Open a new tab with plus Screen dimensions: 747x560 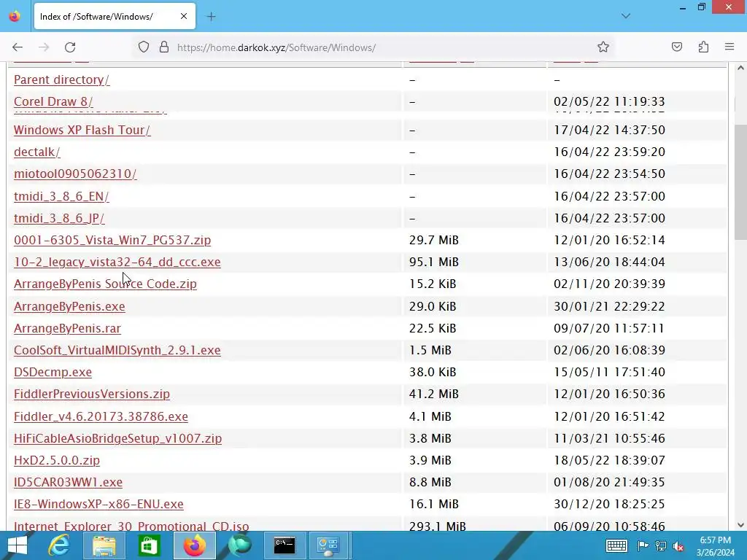tap(211, 17)
